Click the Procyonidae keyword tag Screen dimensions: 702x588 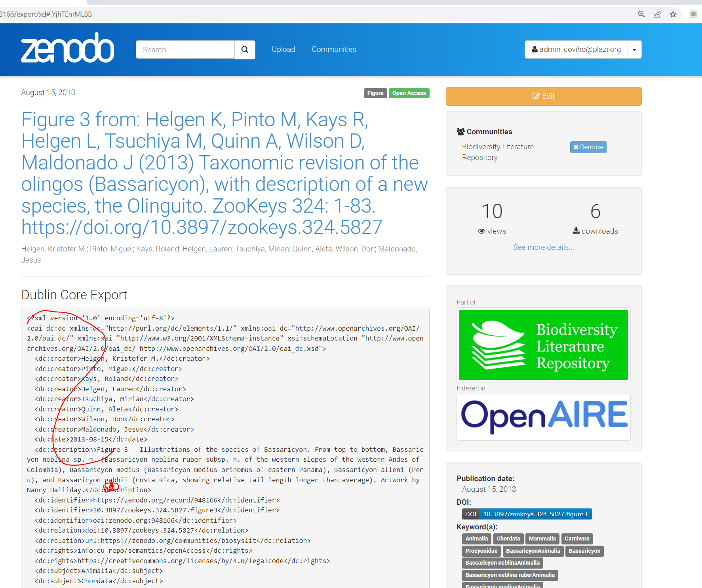pos(481,551)
